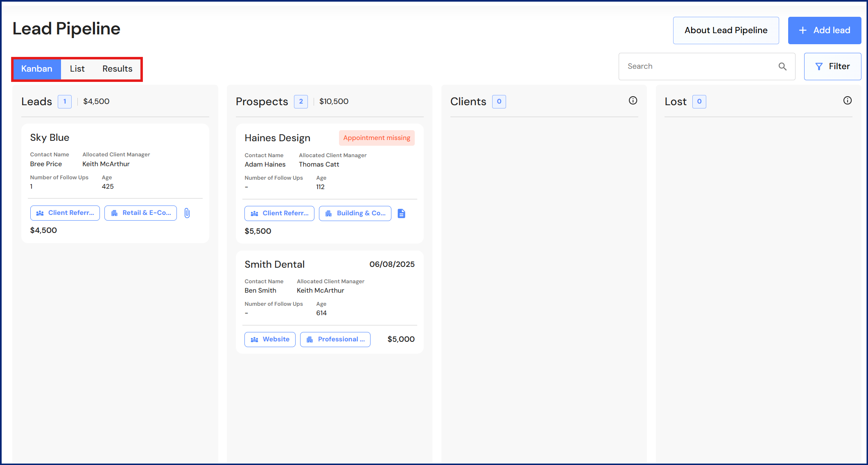Switch to the List view tab
Viewport: 868px width, 465px height.
(x=77, y=69)
